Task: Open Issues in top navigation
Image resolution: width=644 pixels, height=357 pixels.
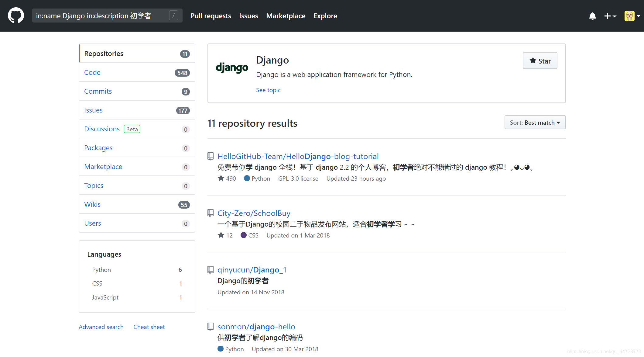Action: tap(248, 16)
